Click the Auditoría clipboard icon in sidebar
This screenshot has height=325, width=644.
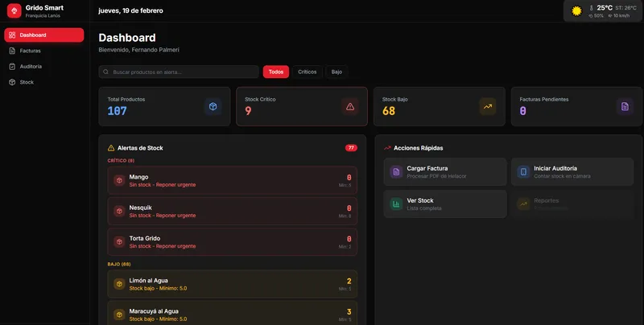point(12,67)
